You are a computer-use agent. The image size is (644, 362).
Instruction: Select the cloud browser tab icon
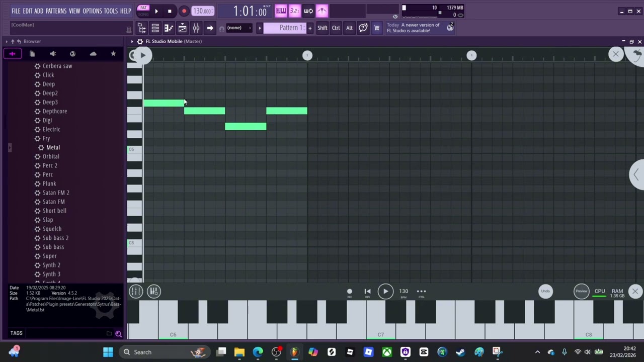pos(93,54)
